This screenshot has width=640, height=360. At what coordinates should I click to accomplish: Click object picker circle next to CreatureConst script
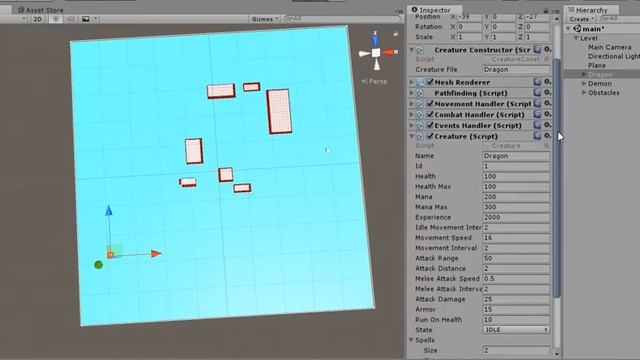click(547, 59)
